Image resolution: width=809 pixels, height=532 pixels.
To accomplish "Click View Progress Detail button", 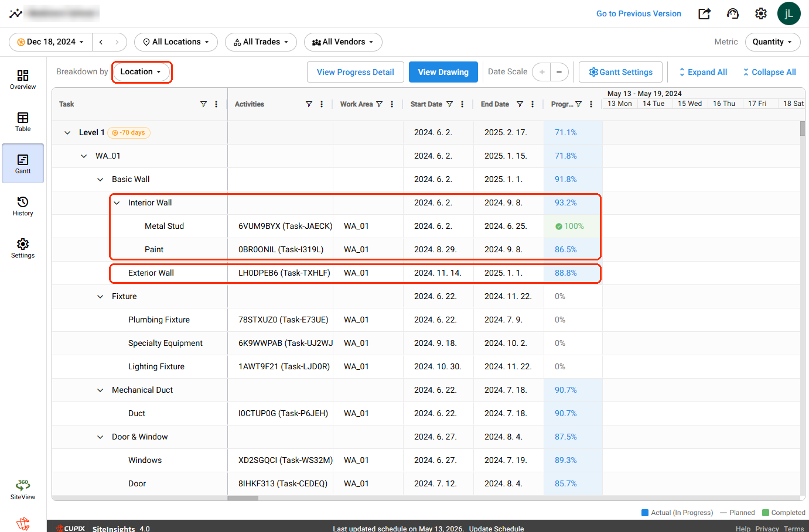I will click(356, 72).
